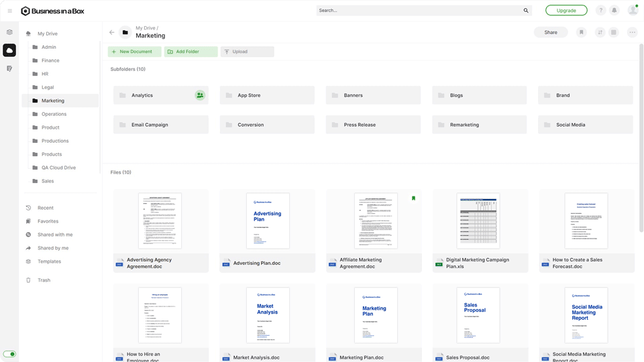Click the Recent clock icon
644x362 pixels.
point(28,208)
